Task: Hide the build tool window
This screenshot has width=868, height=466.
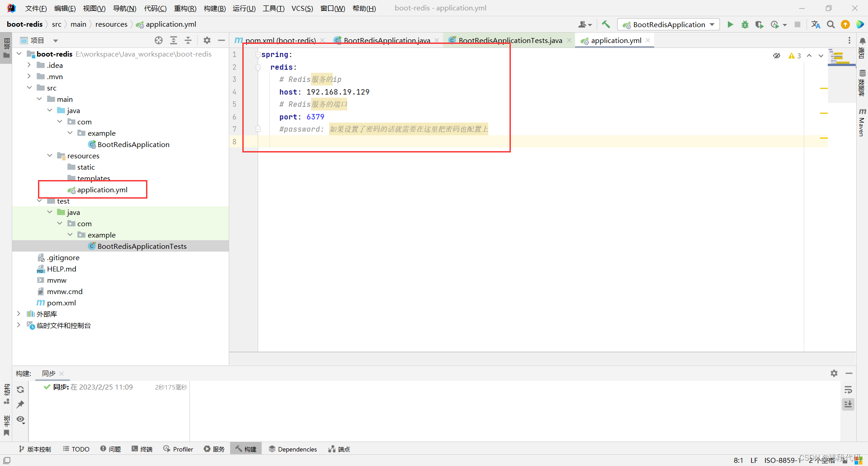Action: [x=849, y=373]
